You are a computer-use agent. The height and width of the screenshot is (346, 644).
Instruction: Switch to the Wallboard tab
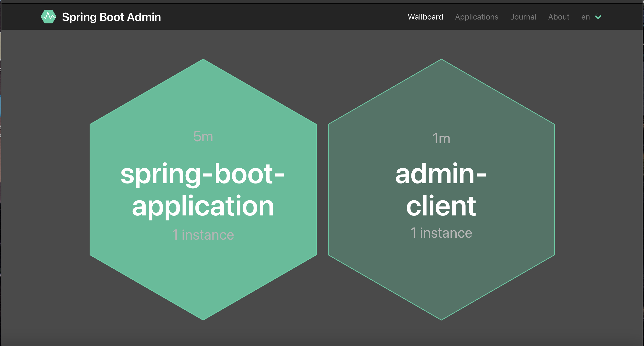pyautogui.click(x=425, y=17)
